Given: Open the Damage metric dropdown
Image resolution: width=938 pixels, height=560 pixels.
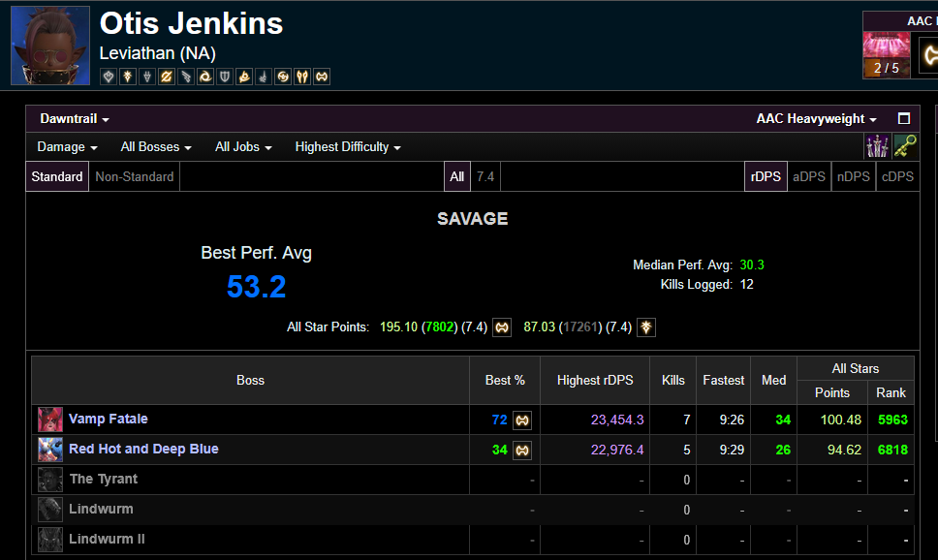Looking at the screenshot, I should click(67, 146).
